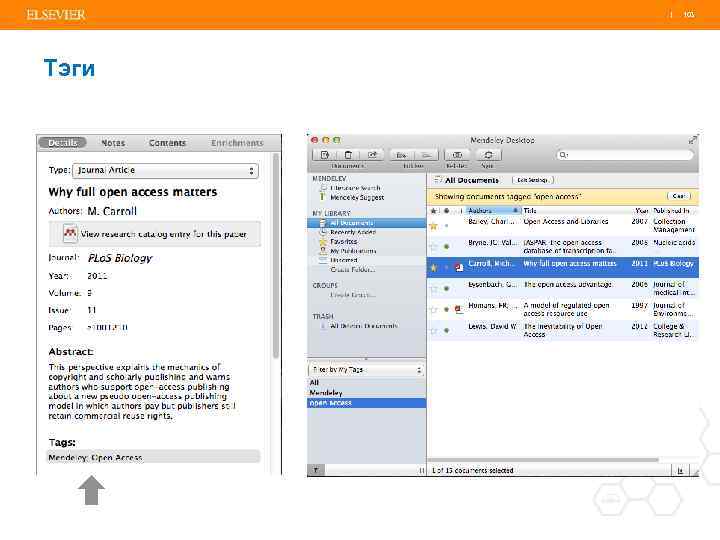Click filter funnel icon at sidebar bottom
Screen dimensions: 720x540
(316, 470)
